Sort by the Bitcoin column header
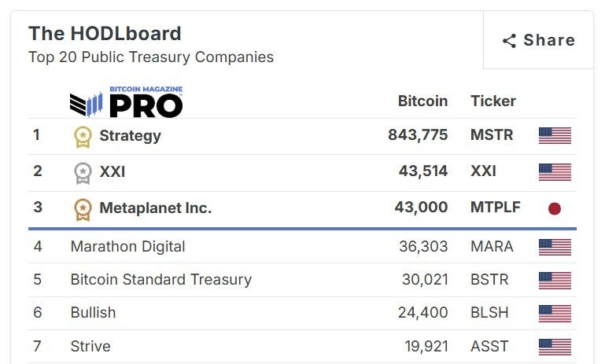This screenshot has height=364, width=605. [x=422, y=101]
